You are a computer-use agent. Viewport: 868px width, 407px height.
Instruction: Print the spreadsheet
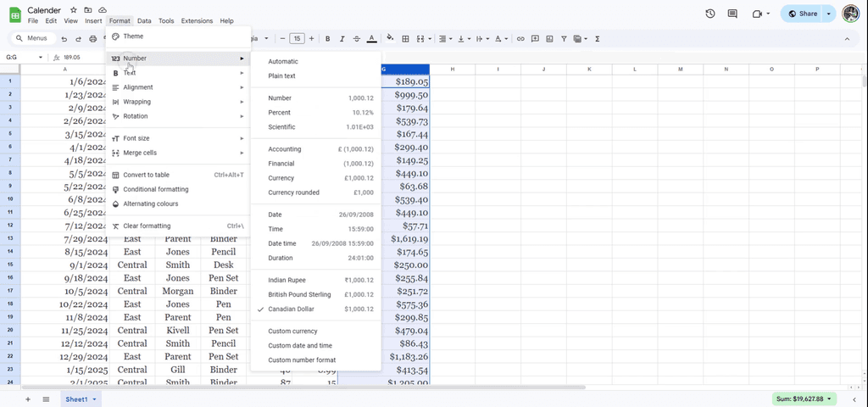click(92, 39)
